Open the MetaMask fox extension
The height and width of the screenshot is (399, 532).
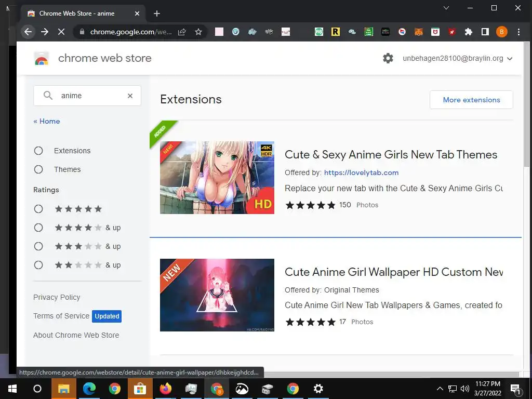coord(419,32)
